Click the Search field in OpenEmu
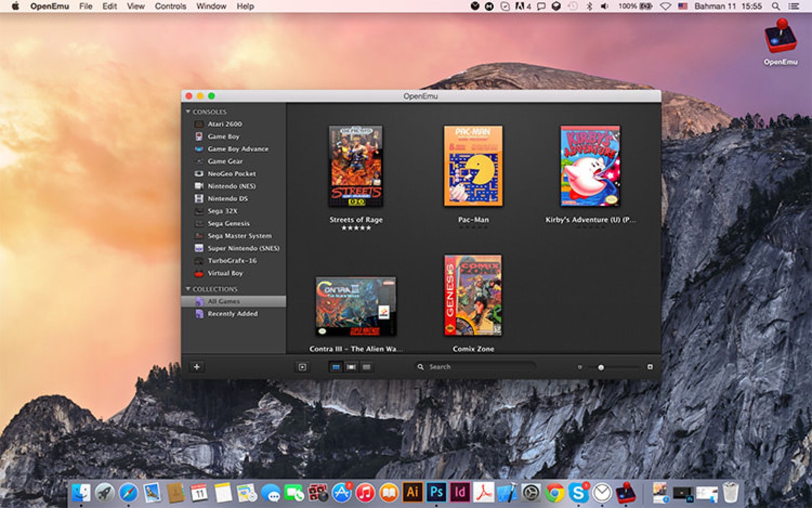Viewport: 812px width, 508px height. 475,367
